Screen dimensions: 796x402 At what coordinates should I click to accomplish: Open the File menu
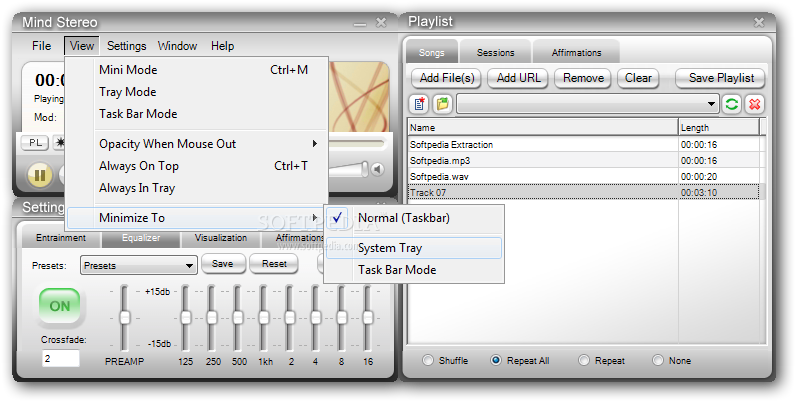point(42,46)
